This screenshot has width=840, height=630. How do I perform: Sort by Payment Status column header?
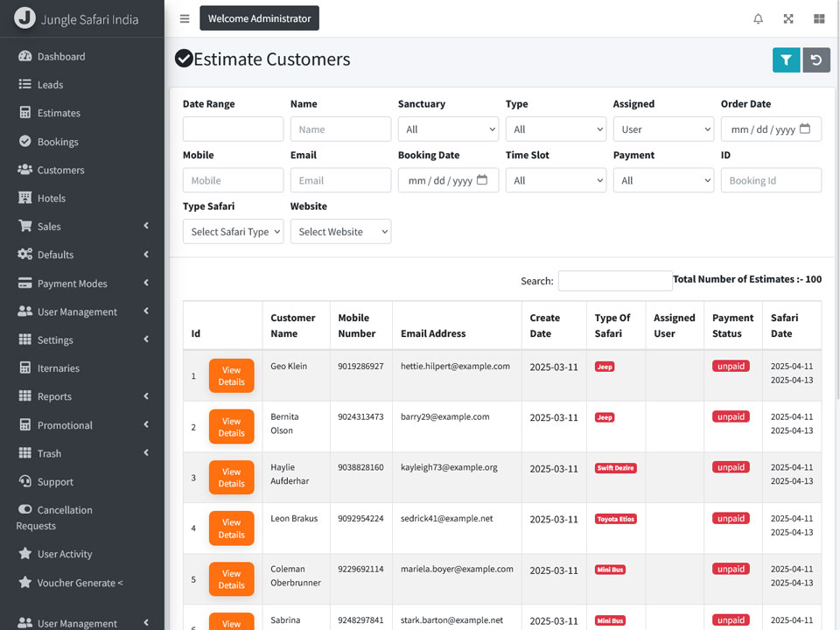(733, 325)
